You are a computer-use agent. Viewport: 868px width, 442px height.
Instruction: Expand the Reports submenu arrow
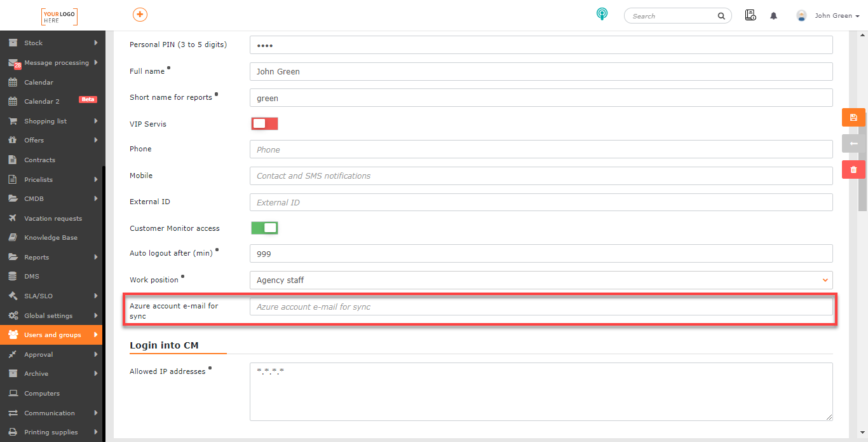click(x=96, y=257)
